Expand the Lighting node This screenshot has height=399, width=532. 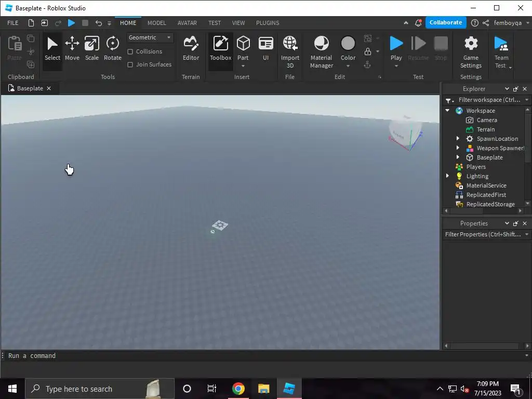447,176
